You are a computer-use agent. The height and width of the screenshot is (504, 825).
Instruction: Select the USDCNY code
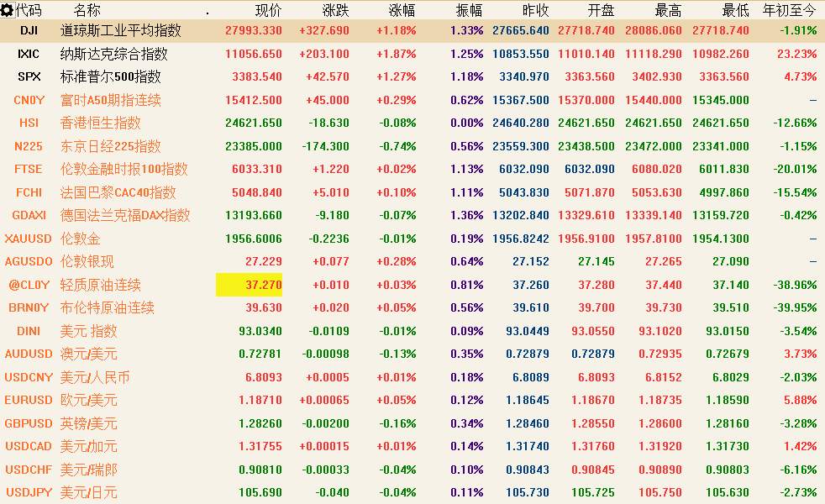point(29,377)
